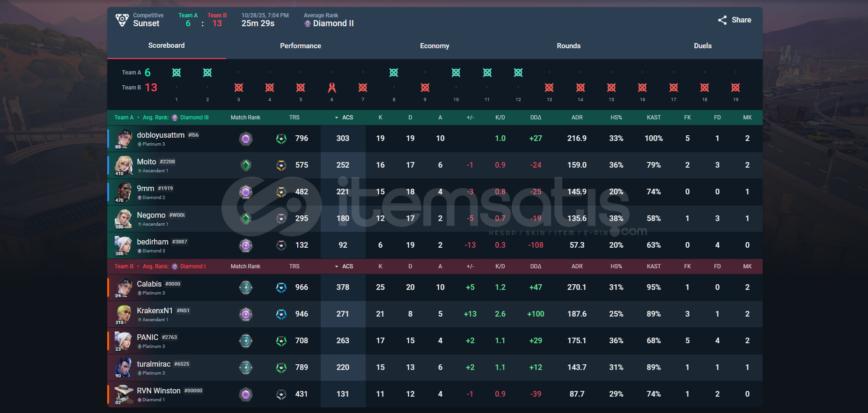
Task: Click Team A KAST column header
Action: coord(654,118)
